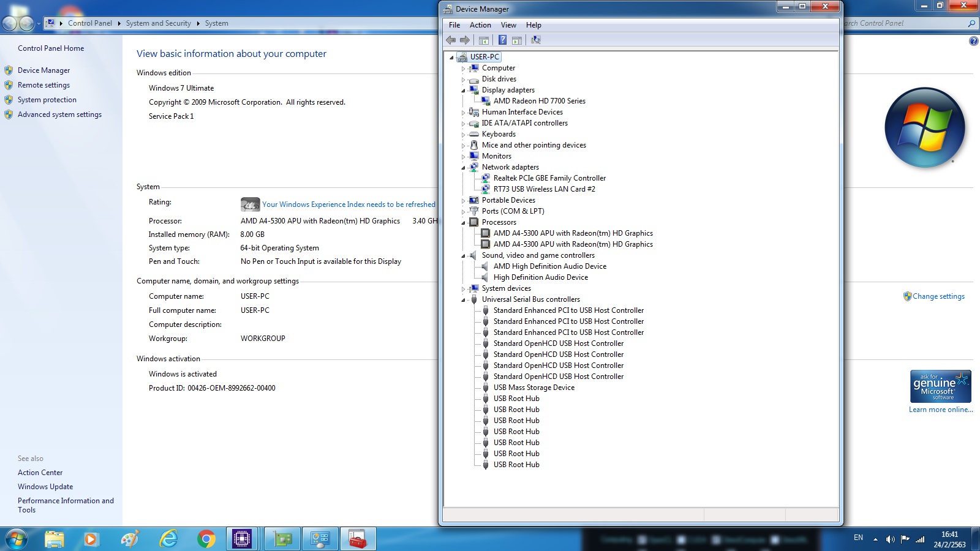
Task: Expand the System devices node
Action: point(463,289)
